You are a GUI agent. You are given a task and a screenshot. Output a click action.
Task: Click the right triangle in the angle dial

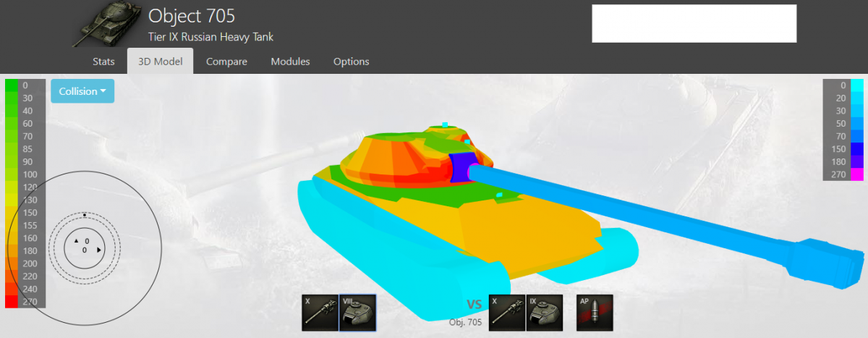(99, 250)
